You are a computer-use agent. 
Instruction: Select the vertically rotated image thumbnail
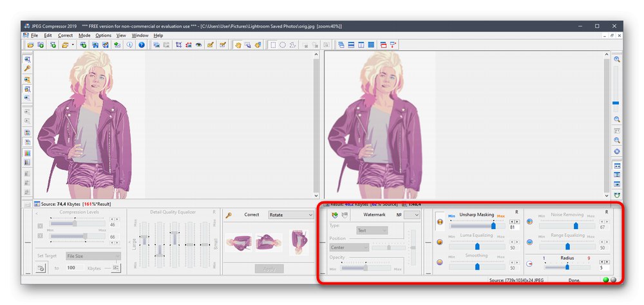click(x=298, y=241)
